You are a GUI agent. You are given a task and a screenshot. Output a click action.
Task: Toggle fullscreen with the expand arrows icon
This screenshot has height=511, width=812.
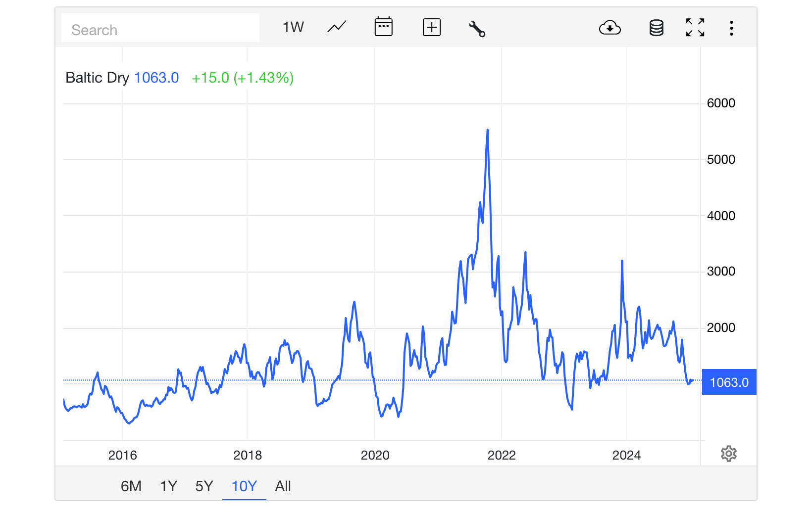pos(695,27)
